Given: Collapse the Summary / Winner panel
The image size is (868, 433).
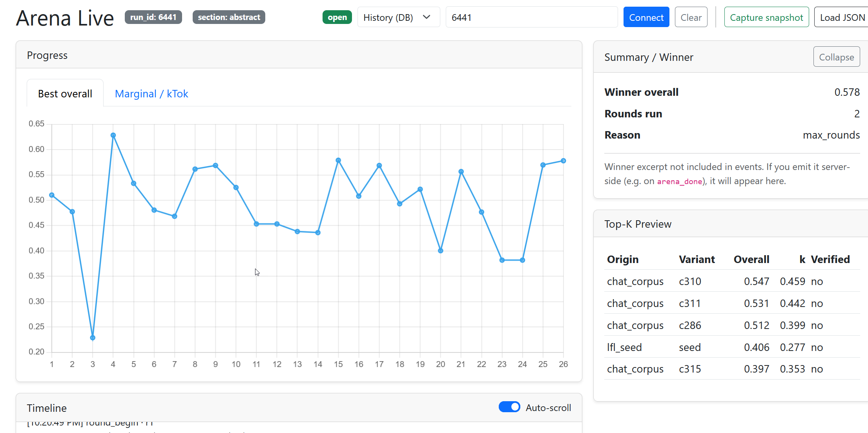Looking at the screenshot, I should (836, 57).
